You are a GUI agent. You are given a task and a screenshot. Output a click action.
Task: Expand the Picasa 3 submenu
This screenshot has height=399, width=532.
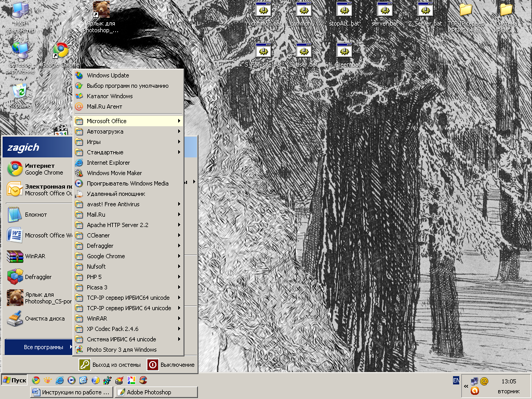click(x=128, y=287)
